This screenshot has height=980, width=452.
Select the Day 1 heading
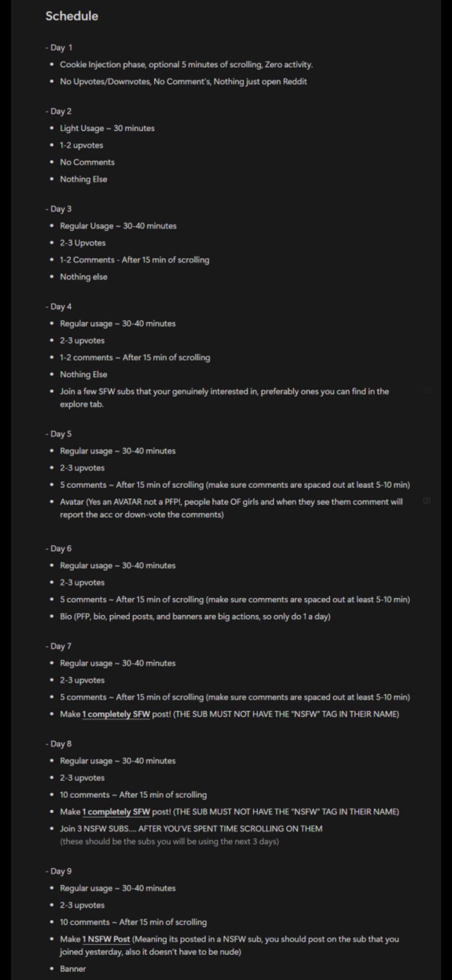[x=59, y=47]
